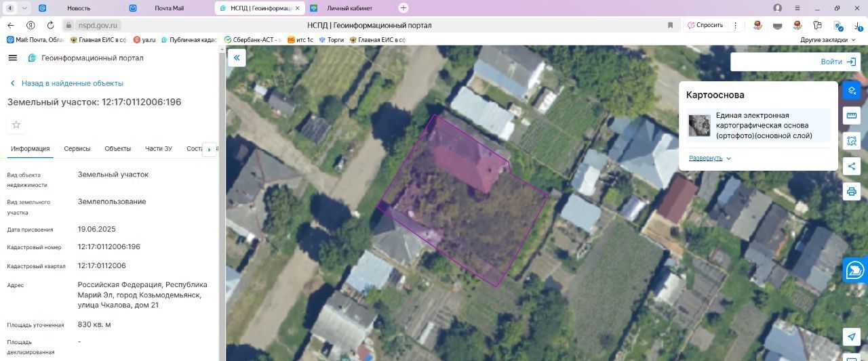Screen dimensions: 868x361
Task: Click the nspd.gov.ru address field
Action: tap(98, 25)
